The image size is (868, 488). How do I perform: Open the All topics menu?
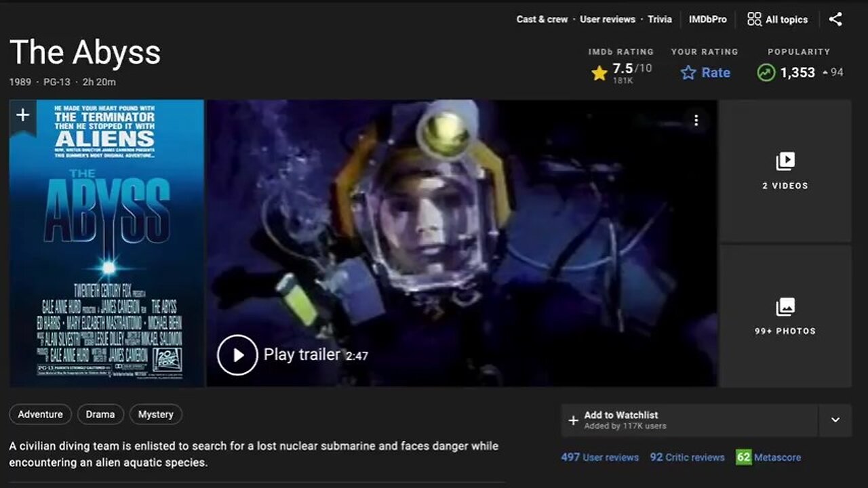point(777,19)
